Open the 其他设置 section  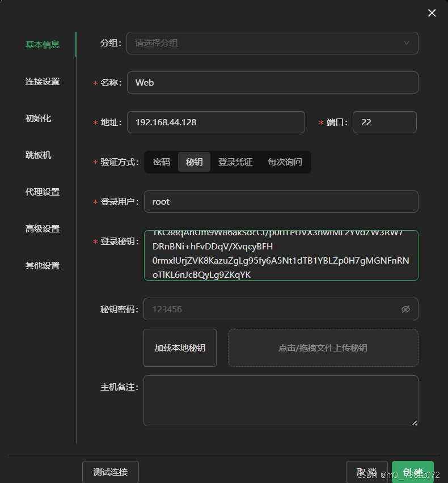[43, 265]
